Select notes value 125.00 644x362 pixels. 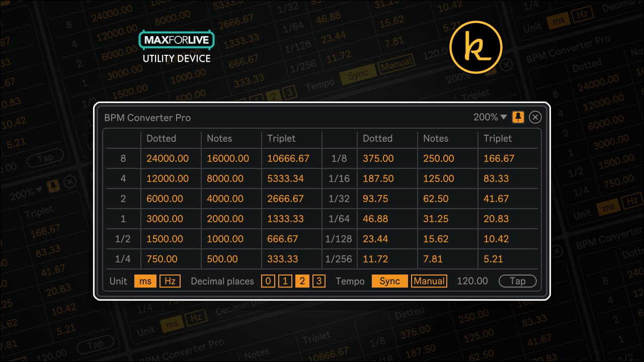pos(439,178)
